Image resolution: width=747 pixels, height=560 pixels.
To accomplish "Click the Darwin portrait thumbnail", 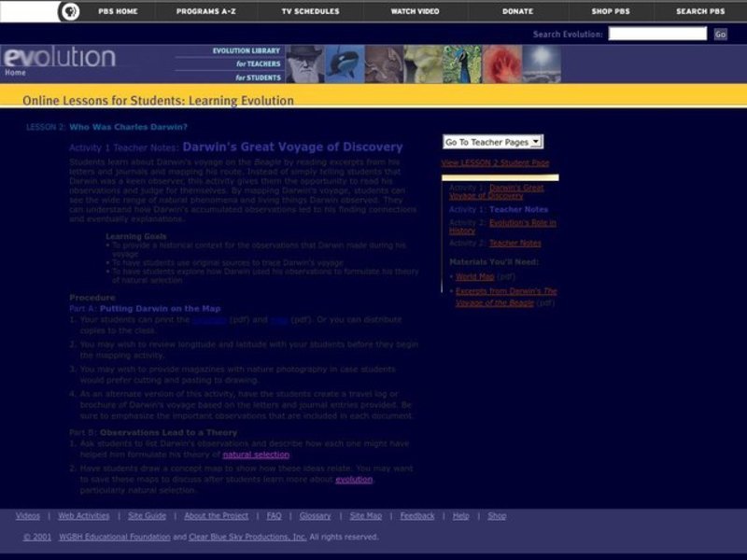I will [305, 64].
